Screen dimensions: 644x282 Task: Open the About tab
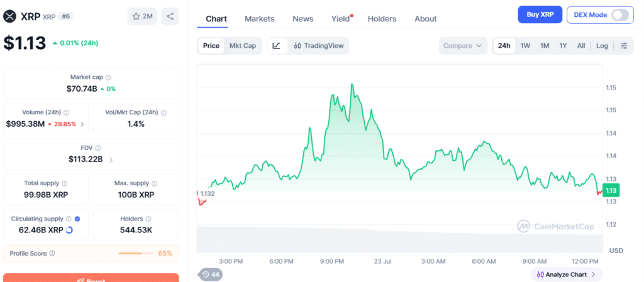coord(426,19)
